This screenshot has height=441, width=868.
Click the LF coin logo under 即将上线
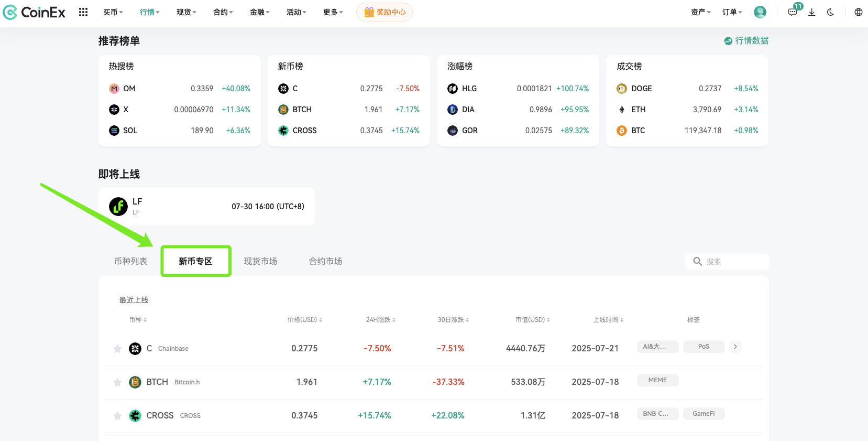click(118, 207)
